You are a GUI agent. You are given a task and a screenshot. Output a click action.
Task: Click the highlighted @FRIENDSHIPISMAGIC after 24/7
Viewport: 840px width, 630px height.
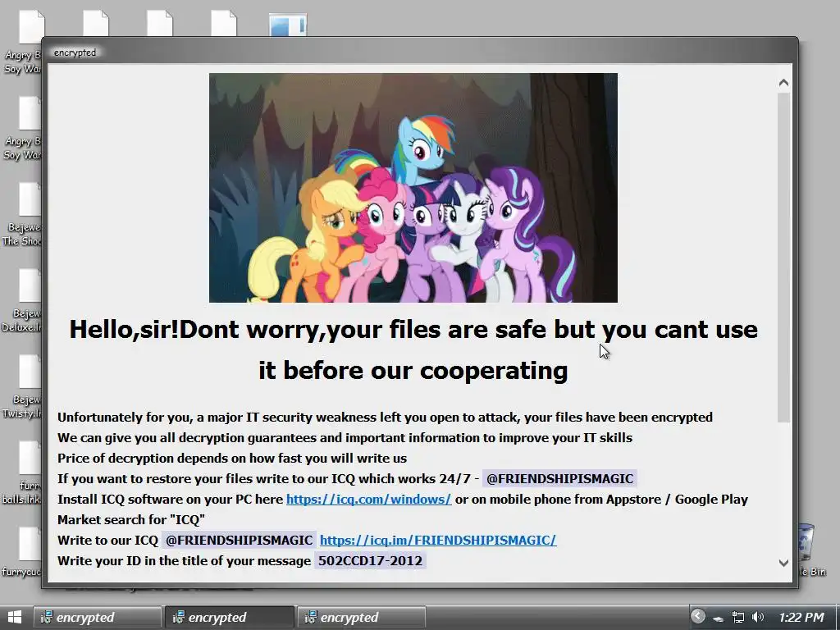coord(559,478)
